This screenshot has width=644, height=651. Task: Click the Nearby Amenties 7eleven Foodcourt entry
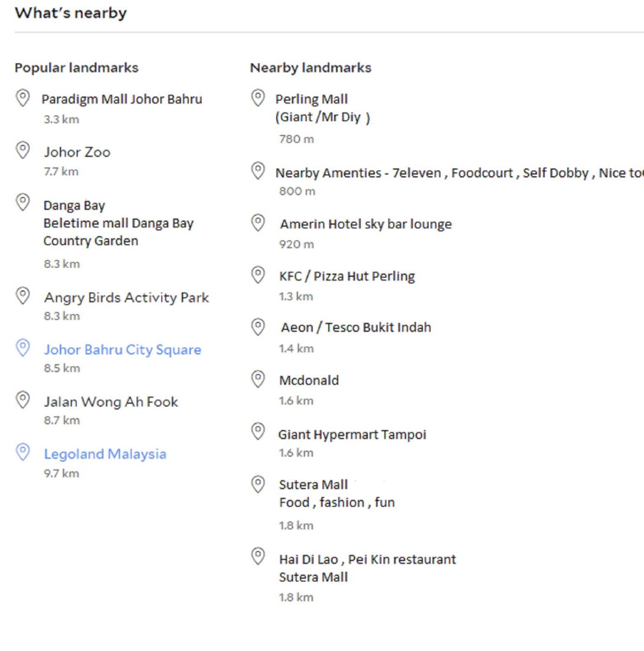(459, 173)
